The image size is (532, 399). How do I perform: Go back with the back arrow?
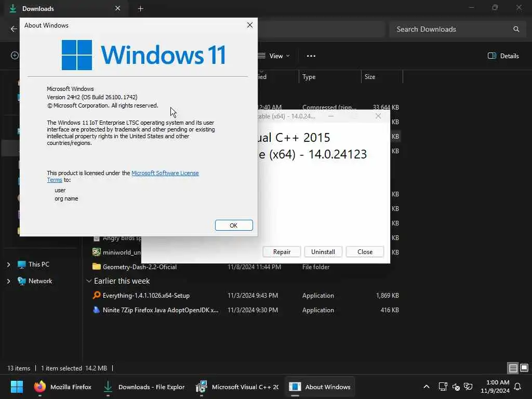click(x=14, y=29)
